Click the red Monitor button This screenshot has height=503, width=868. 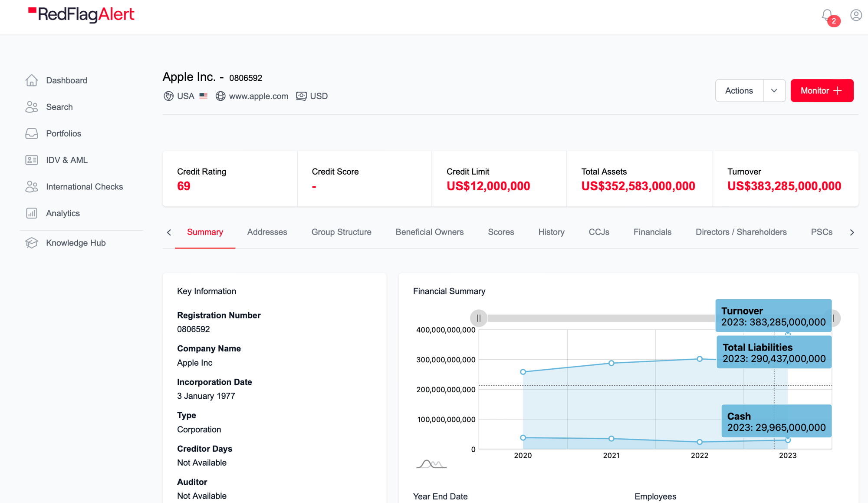click(822, 91)
